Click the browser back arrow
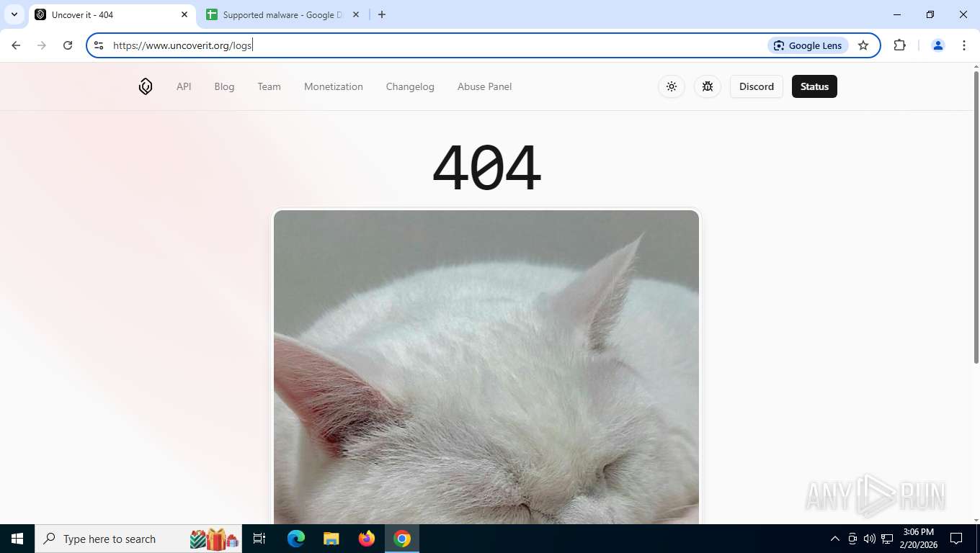The image size is (980, 553). pyautogui.click(x=16, y=45)
